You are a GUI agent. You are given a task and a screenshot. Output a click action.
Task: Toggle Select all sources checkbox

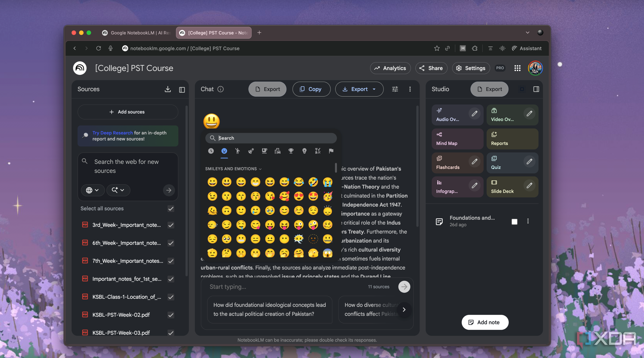[171, 208]
